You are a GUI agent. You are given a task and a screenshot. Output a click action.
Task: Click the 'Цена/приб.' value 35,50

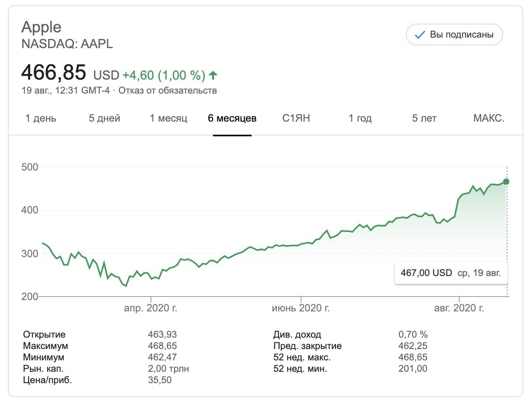click(160, 380)
